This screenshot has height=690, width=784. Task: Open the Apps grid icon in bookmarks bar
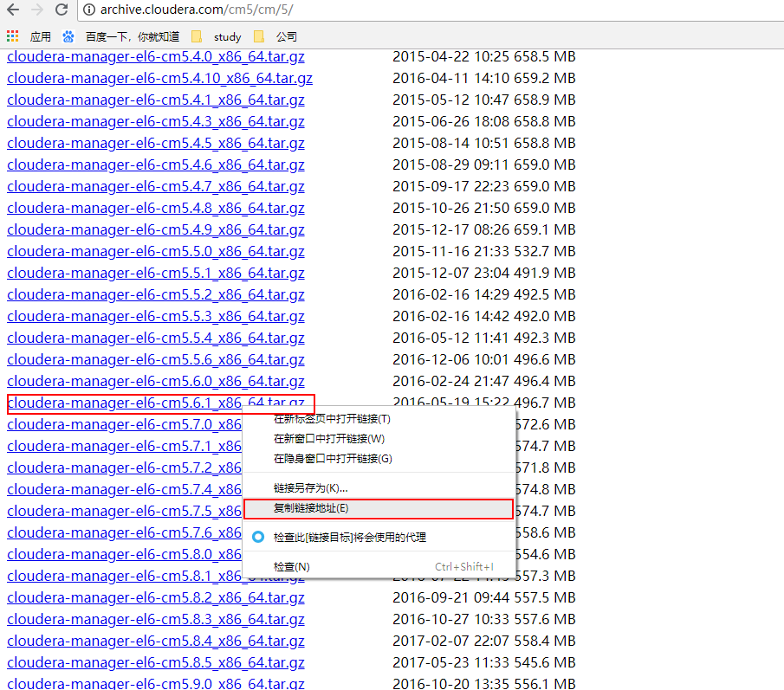coord(12,36)
